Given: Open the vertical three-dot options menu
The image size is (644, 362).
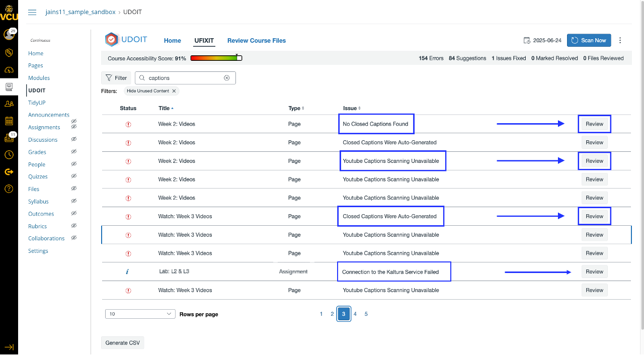Looking at the screenshot, I should click(620, 40).
